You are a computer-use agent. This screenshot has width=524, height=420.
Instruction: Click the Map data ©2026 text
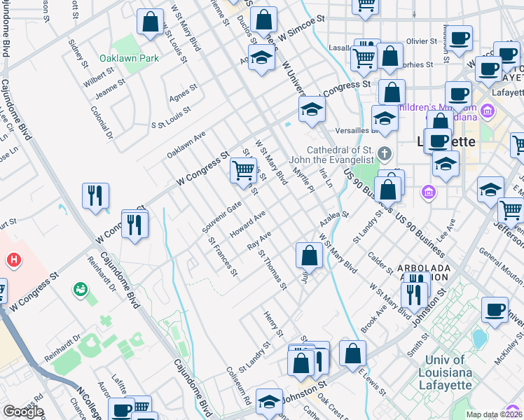tap(494, 414)
